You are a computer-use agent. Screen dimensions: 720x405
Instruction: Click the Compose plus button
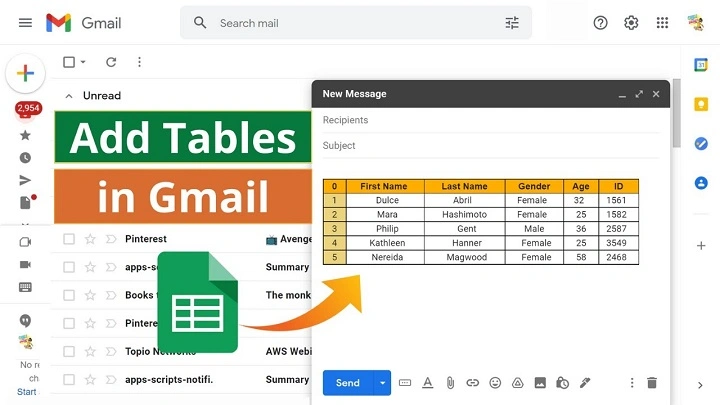point(25,74)
